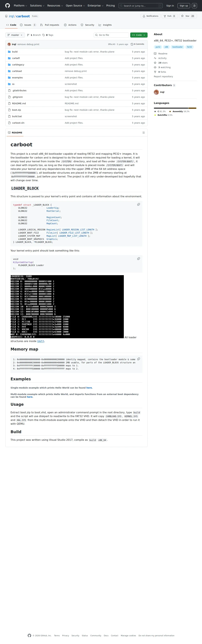202x644 pixels.
Task: Open the ss folder
Action: tap(13, 84)
